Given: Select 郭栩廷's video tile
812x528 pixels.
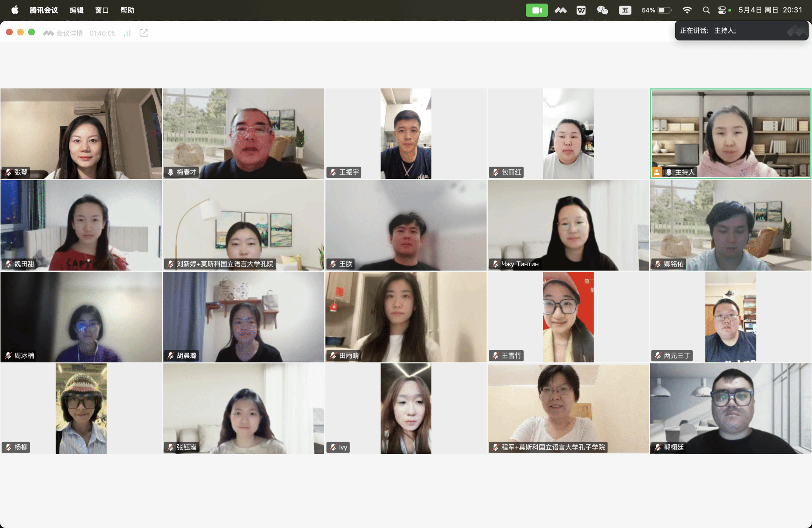Looking at the screenshot, I should [x=731, y=409].
